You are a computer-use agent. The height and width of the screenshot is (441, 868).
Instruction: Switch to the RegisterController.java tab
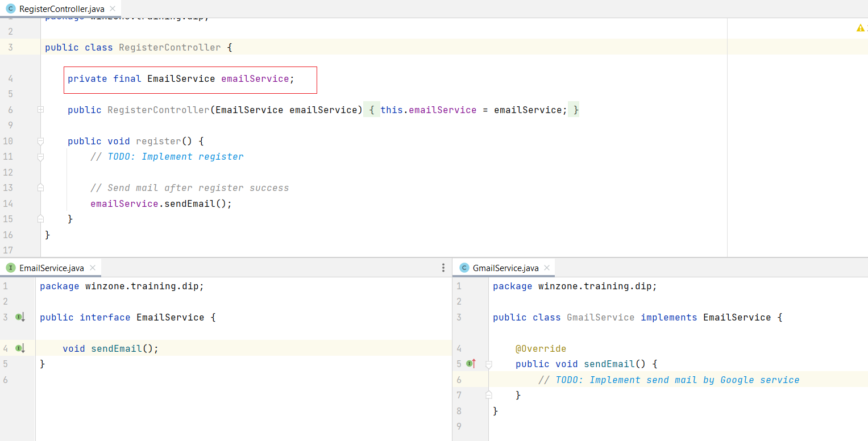pyautogui.click(x=61, y=9)
